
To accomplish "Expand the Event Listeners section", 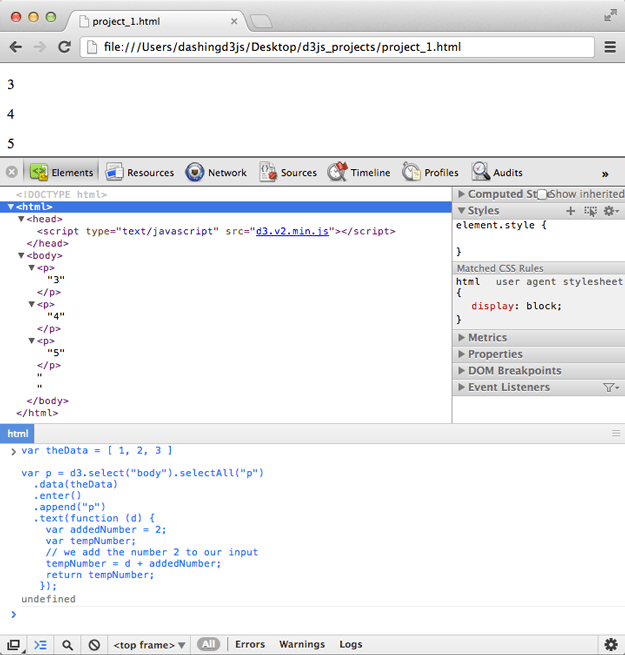I will pyautogui.click(x=461, y=387).
